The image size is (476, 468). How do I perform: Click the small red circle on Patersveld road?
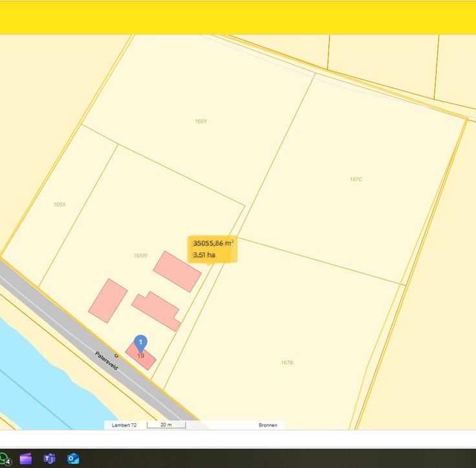tap(116, 355)
